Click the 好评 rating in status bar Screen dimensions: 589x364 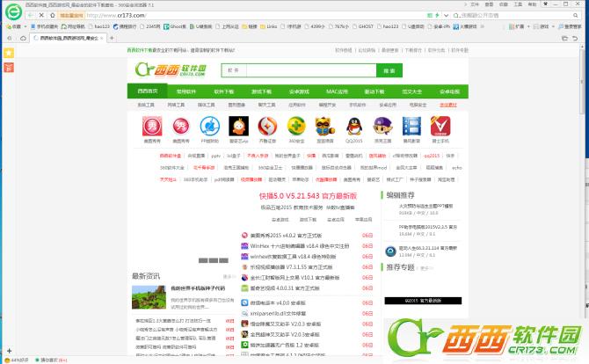tap(16, 360)
